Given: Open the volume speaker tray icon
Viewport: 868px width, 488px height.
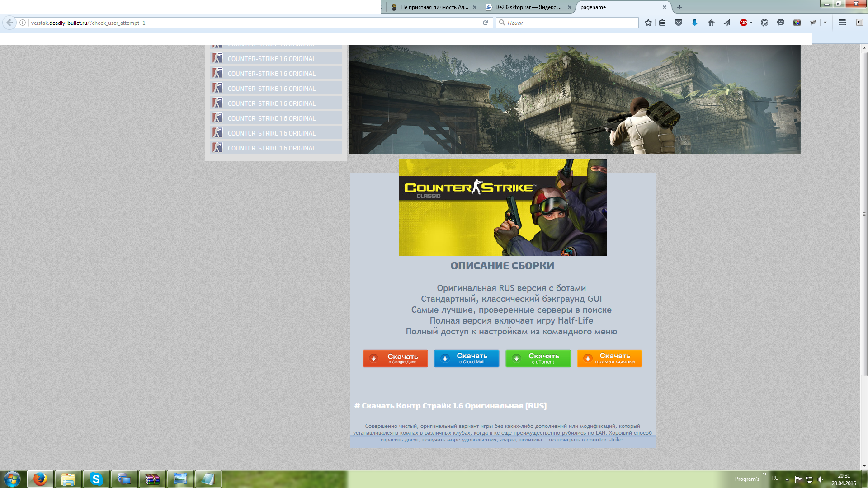Looking at the screenshot, I should pyautogui.click(x=820, y=479).
